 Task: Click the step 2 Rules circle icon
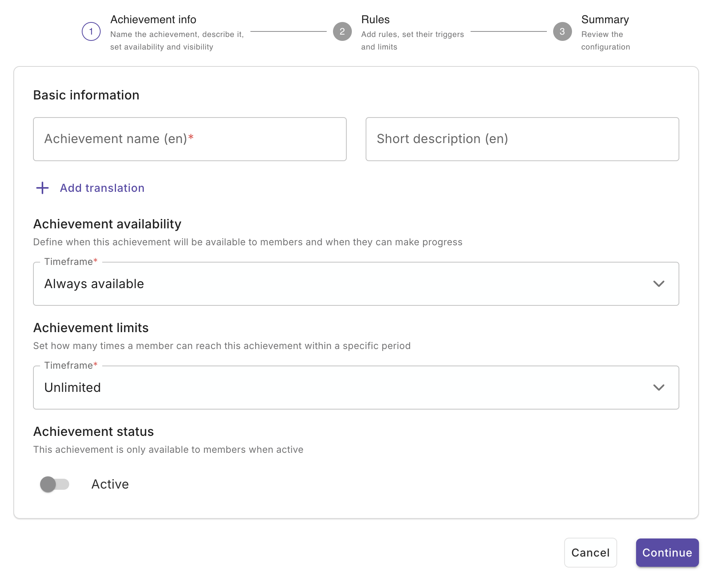click(x=342, y=31)
